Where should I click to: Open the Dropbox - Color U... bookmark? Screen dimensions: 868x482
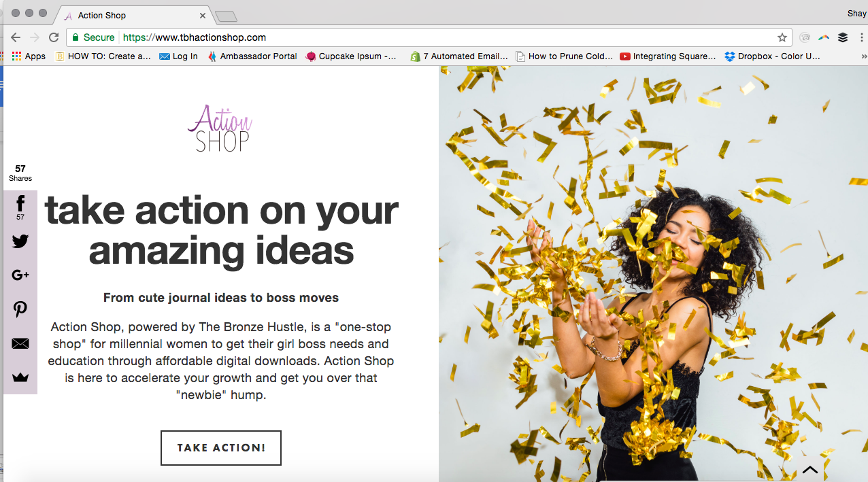773,56
